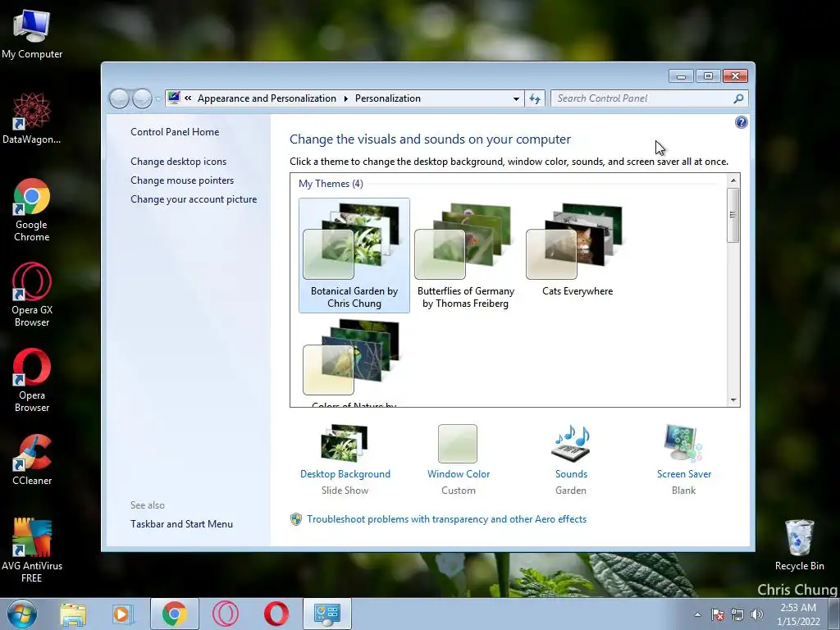Image resolution: width=840 pixels, height=630 pixels.
Task: Open the My Computer desktop icon
Action: point(32,34)
